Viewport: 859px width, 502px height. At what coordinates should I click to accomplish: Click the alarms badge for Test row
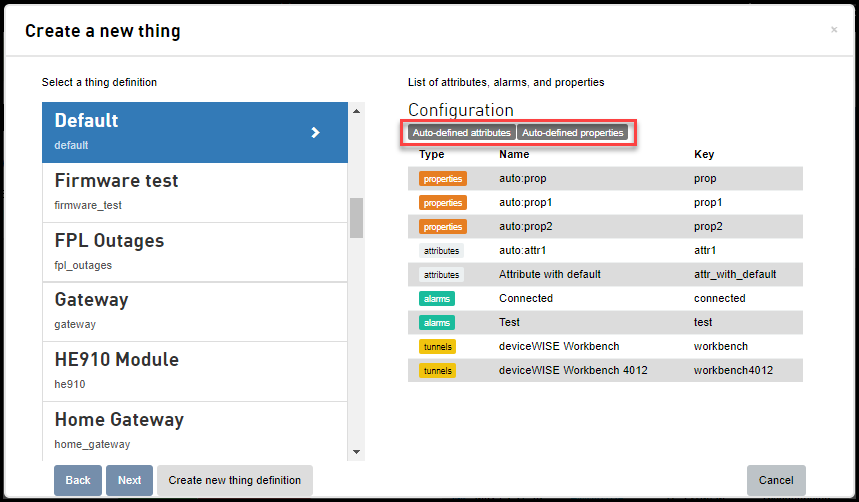click(x=437, y=323)
